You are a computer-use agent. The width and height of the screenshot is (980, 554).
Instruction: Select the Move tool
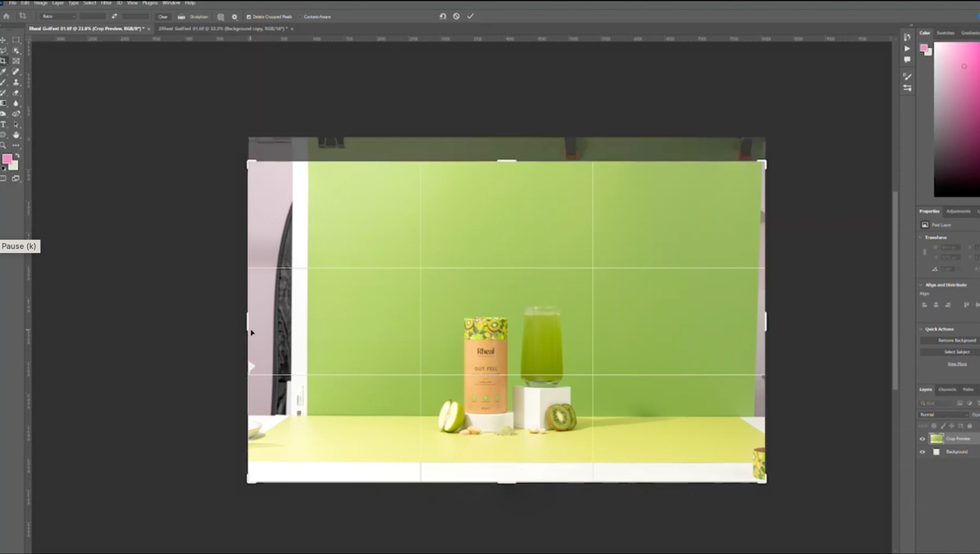3,40
